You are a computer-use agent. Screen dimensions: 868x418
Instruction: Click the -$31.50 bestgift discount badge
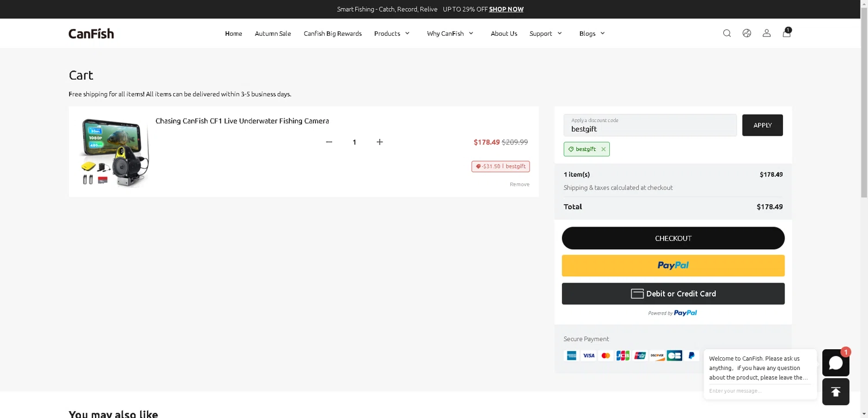click(x=501, y=167)
